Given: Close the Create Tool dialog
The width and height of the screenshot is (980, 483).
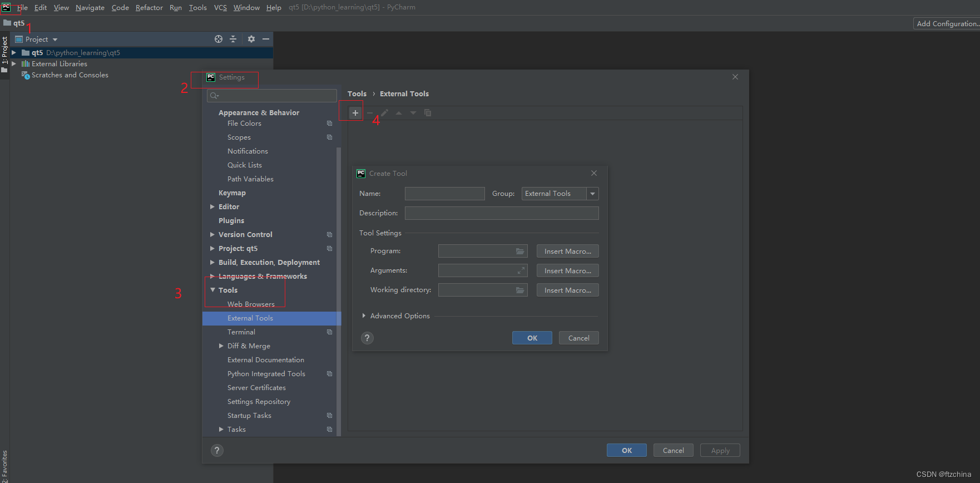Looking at the screenshot, I should pyautogui.click(x=594, y=173).
